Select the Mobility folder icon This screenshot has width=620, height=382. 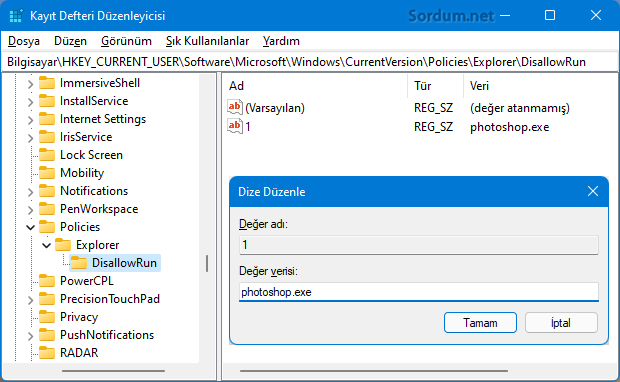point(47,173)
